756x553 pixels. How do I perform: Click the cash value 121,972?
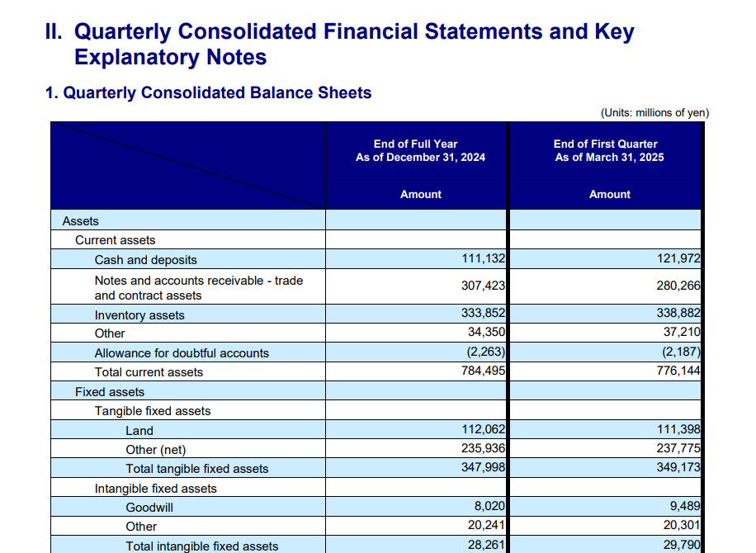coord(678,258)
